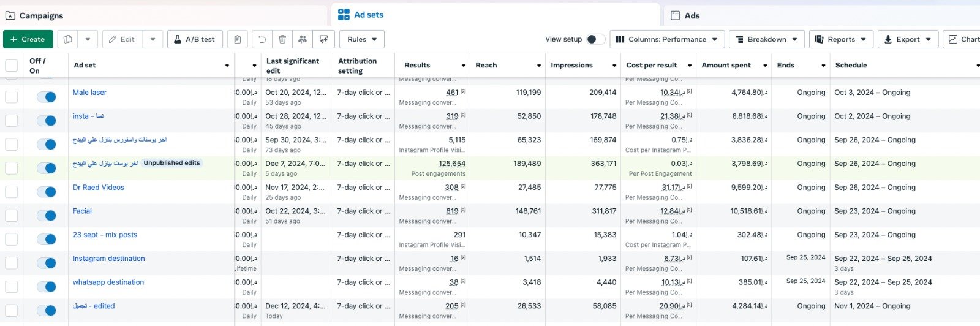Viewport: 980px width, 326px height.
Task: Click the audience people icon
Action: coord(303,39)
